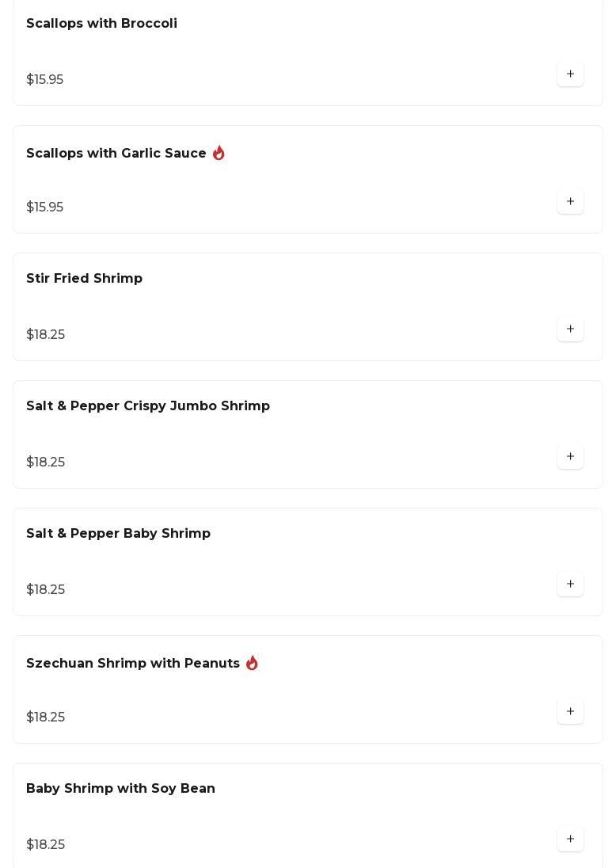Click spicy flame icon beside Scallops Garlic Sauce
Viewport: 616px width, 868px height.
click(219, 153)
